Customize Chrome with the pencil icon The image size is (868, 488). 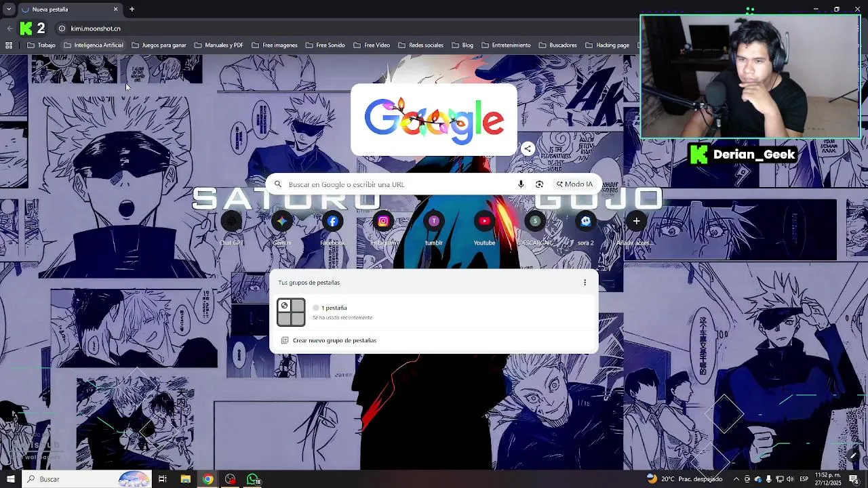point(853,455)
